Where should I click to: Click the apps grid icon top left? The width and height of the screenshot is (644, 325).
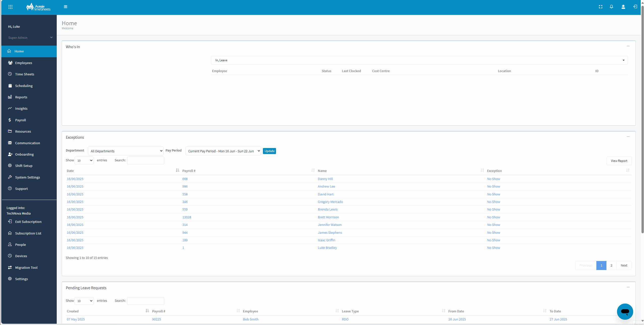click(11, 7)
